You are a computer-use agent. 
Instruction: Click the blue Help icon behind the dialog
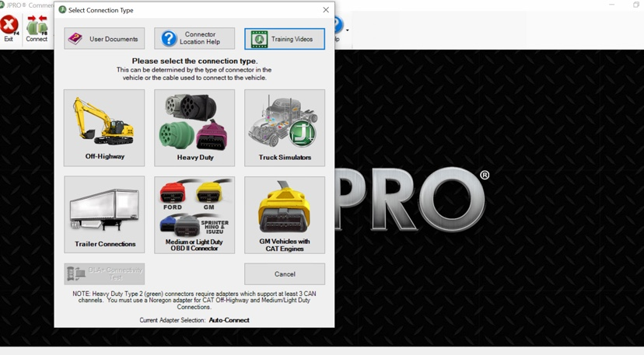[x=338, y=25]
